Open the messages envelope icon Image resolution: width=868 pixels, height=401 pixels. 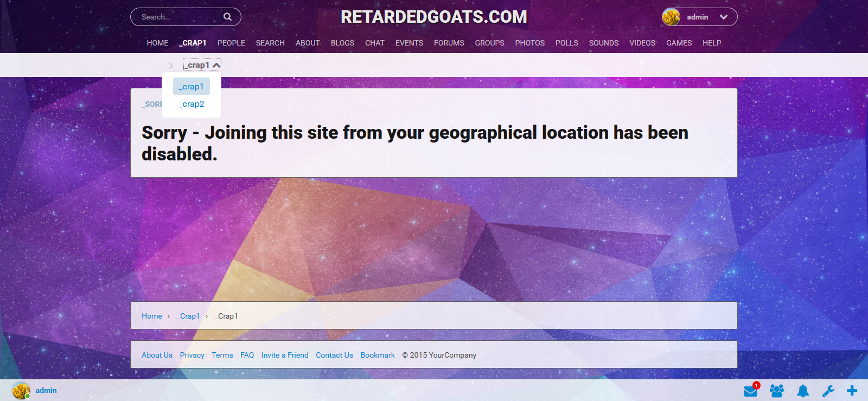pos(751,391)
